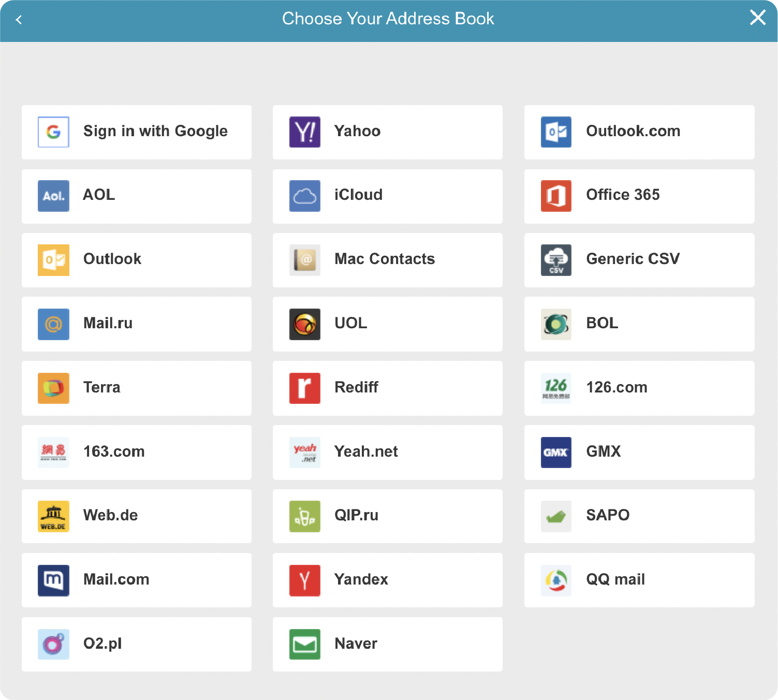Choose the Mac Contacts text label

pyautogui.click(x=385, y=259)
